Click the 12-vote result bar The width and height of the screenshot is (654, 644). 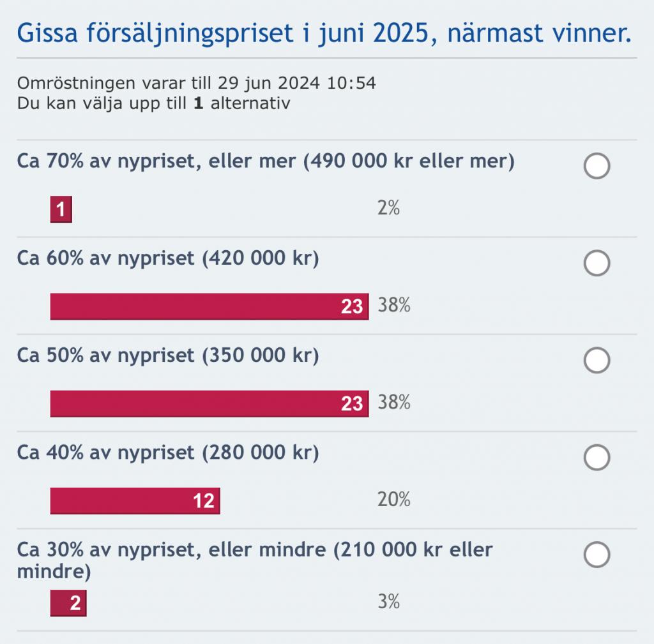pos(135,500)
